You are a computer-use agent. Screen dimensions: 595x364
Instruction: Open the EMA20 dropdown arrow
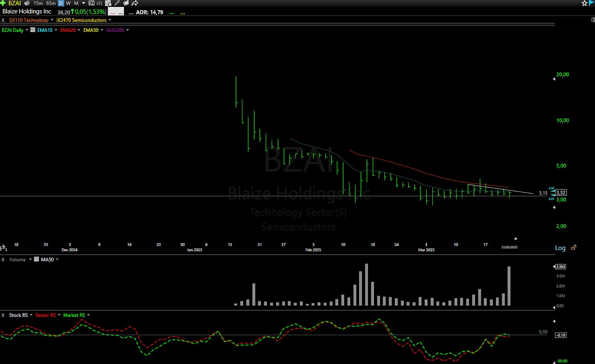(x=79, y=30)
